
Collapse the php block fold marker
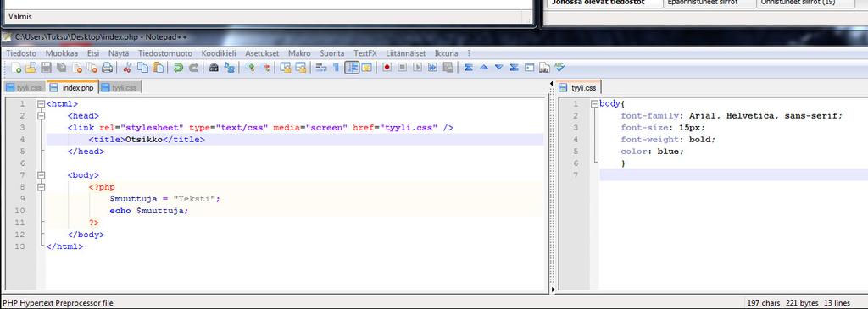[x=41, y=187]
